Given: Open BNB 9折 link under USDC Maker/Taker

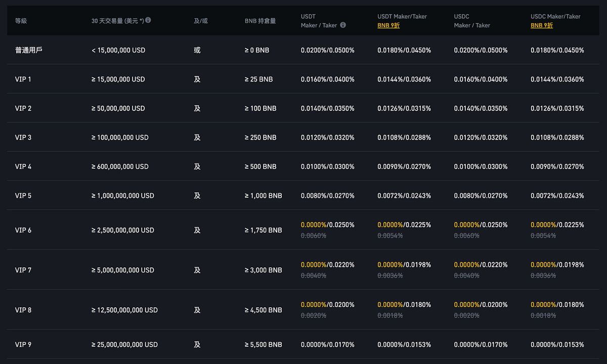Looking at the screenshot, I should point(541,25).
